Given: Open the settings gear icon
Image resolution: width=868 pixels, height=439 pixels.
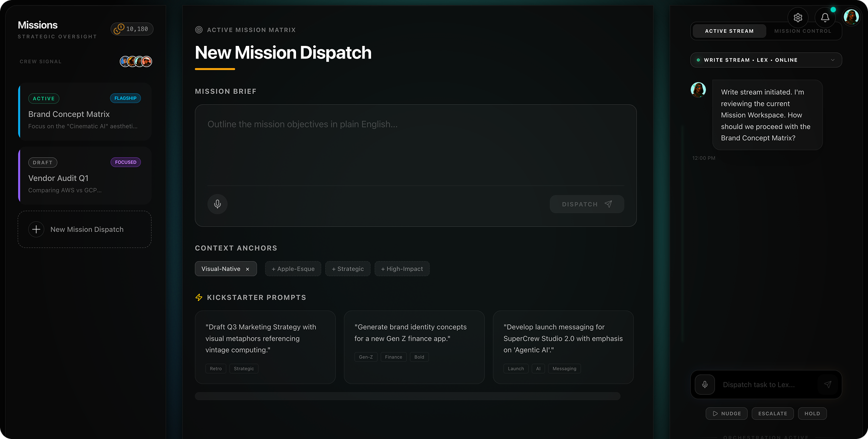Looking at the screenshot, I should pyautogui.click(x=798, y=18).
